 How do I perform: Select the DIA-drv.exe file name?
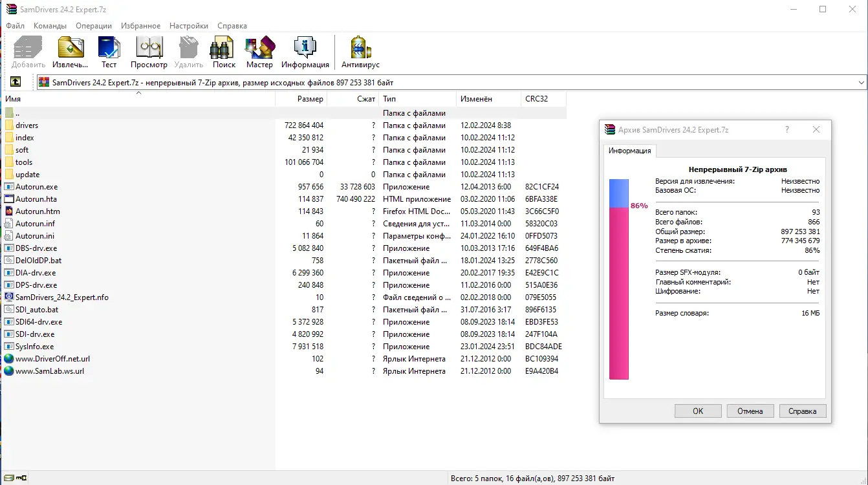click(36, 273)
